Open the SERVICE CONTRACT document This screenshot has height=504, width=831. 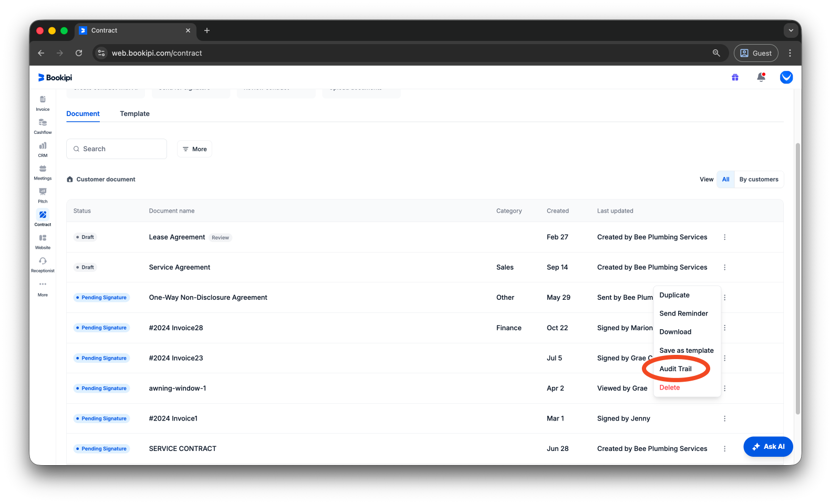182,449
